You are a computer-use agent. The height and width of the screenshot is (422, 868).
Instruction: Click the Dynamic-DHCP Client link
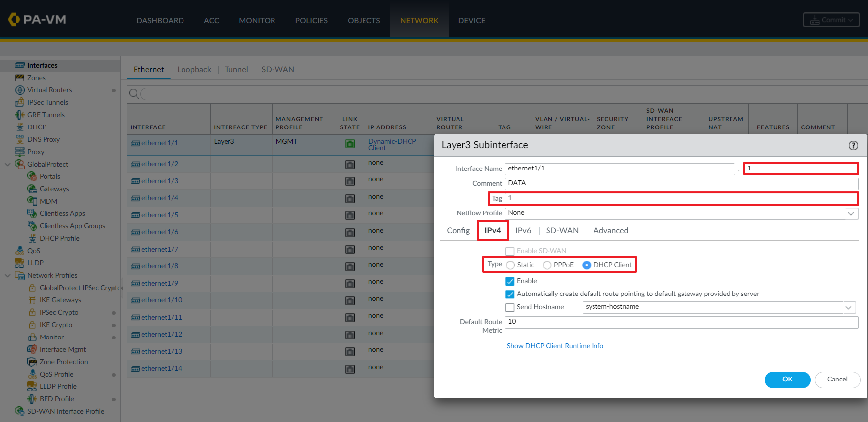point(392,144)
